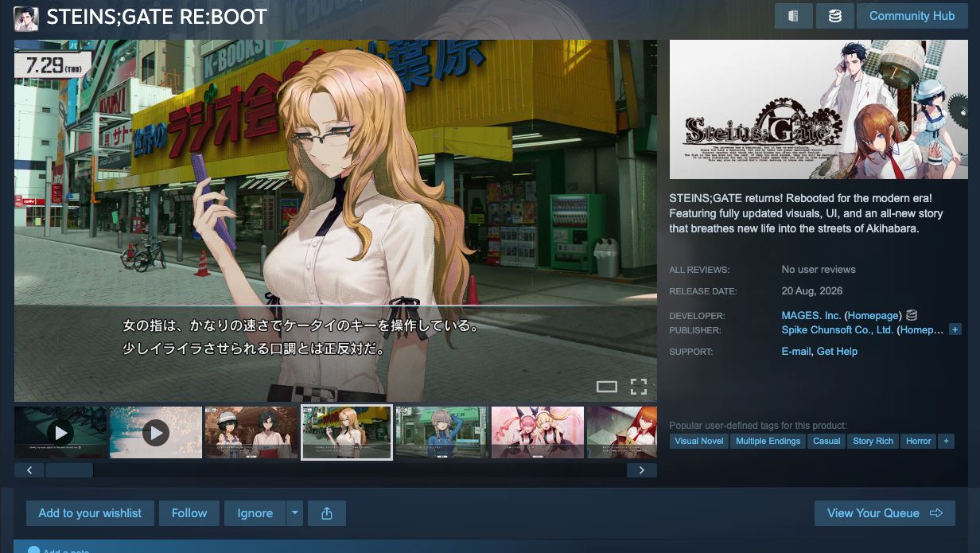Open the MAGES. Inc. developer link

pos(811,316)
